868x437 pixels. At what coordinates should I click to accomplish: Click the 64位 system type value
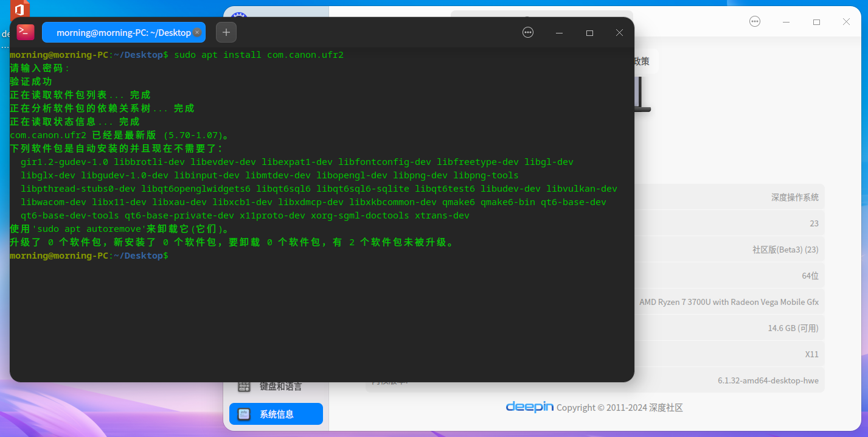pos(810,276)
